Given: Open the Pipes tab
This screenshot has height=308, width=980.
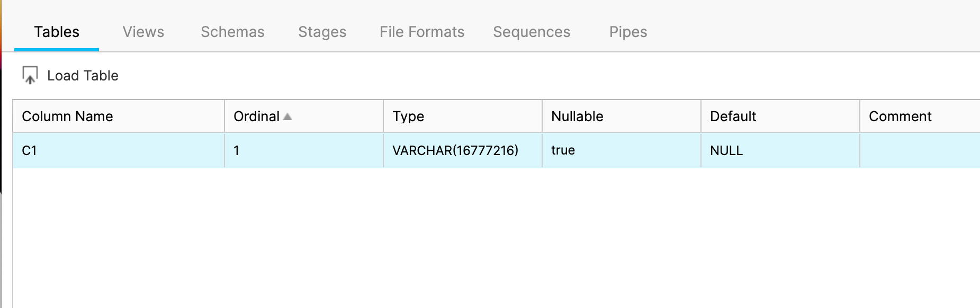Looking at the screenshot, I should (x=628, y=32).
